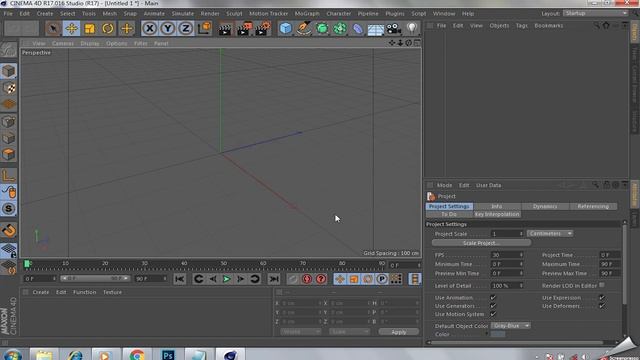The width and height of the screenshot is (640, 360).
Task: Toggle Snap enable S icon
Action: pyautogui.click(x=9, y=209)
